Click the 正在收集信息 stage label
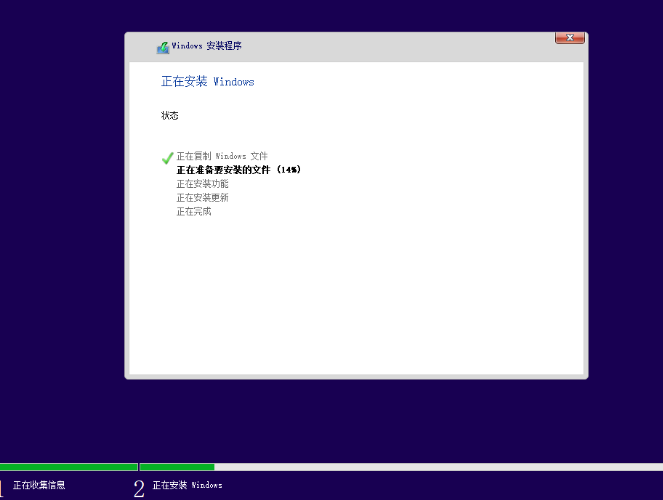The height and width of the screenshot is (500, 663). (x=39, y=485)
